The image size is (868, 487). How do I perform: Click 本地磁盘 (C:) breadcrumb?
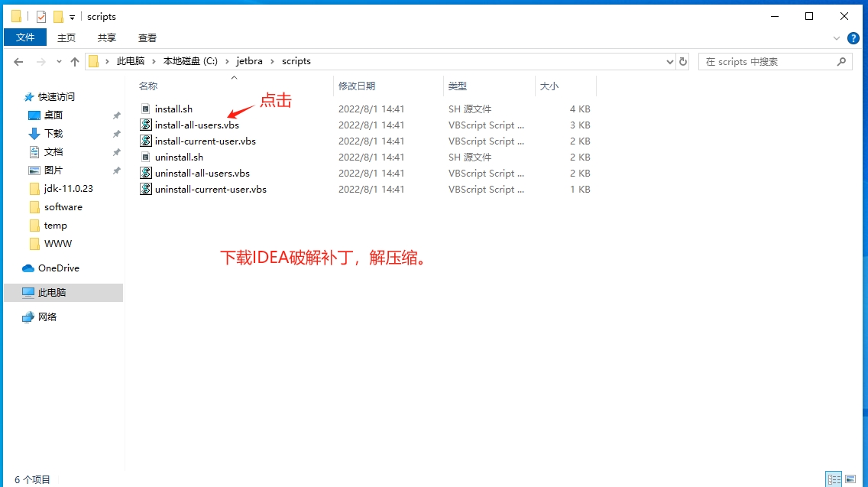[189, 61]
